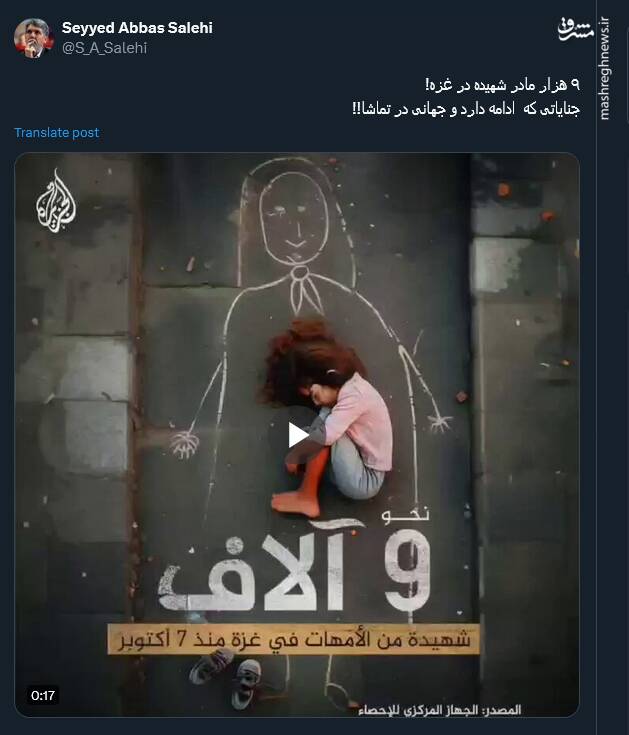Click the Al Jazeera logo in the video
Viewport: 629px width, 735px height.
click(55, 202)
